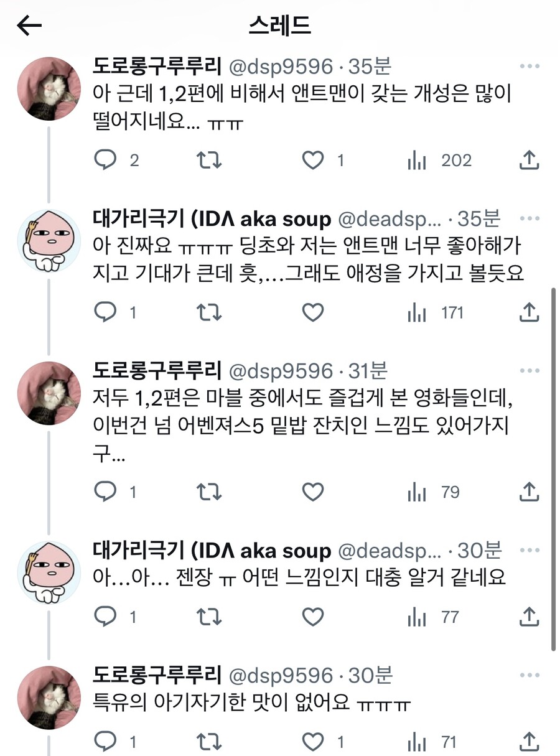Retweet the tweet about 특유의 아기자기한 맛
Screen dimensions: 560x756
click(209, 742)
